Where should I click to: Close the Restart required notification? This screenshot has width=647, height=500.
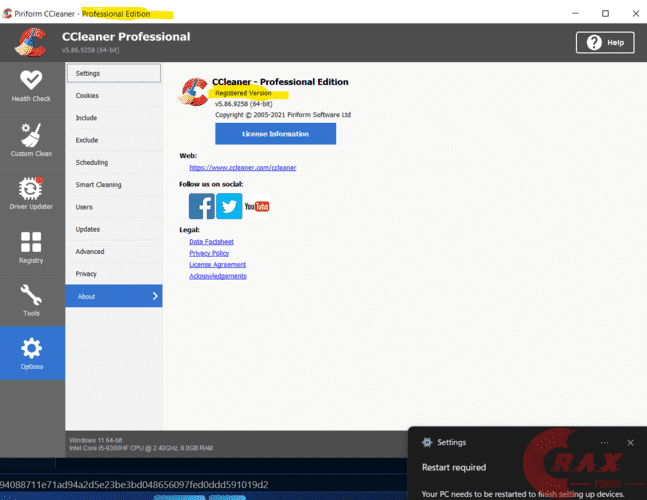630,443
